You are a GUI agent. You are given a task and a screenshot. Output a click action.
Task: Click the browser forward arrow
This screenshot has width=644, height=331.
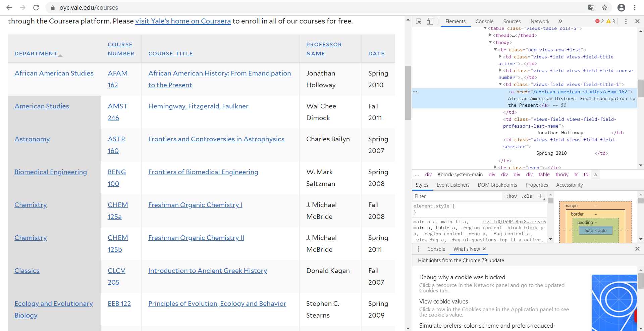coord(22,7)
